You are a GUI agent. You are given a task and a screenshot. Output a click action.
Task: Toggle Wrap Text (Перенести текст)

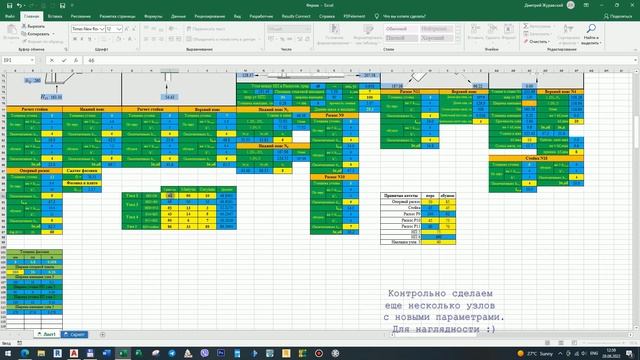pyautogui.click(x=206, y=29)
